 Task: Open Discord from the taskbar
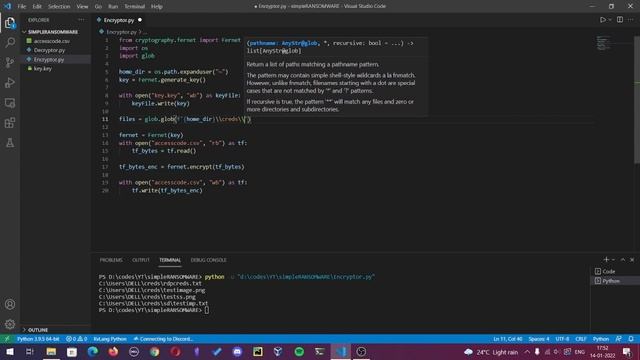[237, 351]
